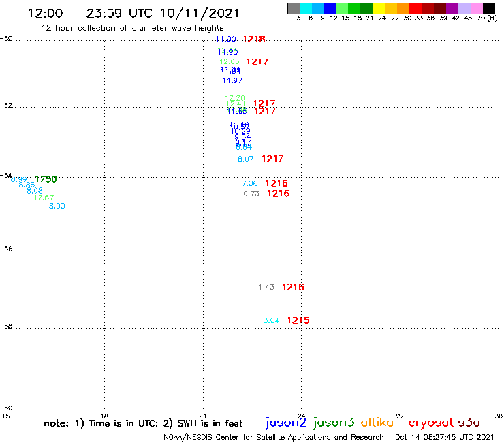Click the latitude axis label '-56'
This screenshot has height=443, width=504.
[6, 249]
